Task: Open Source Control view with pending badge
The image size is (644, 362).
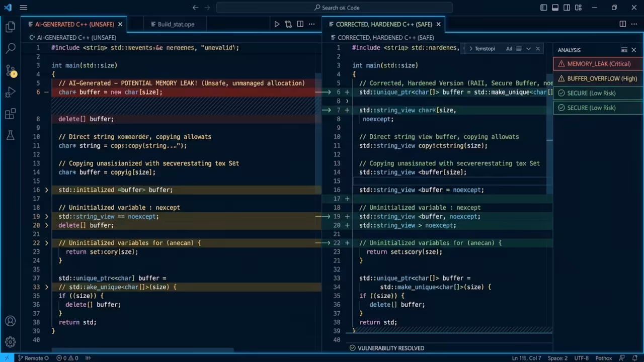Action: point(11,71)
